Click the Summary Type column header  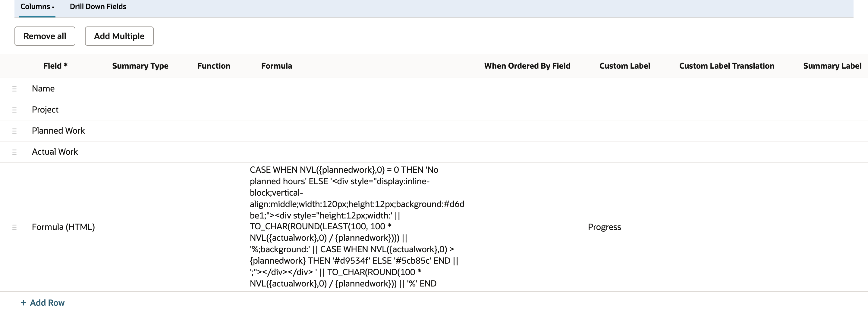[x=140, y=66]
